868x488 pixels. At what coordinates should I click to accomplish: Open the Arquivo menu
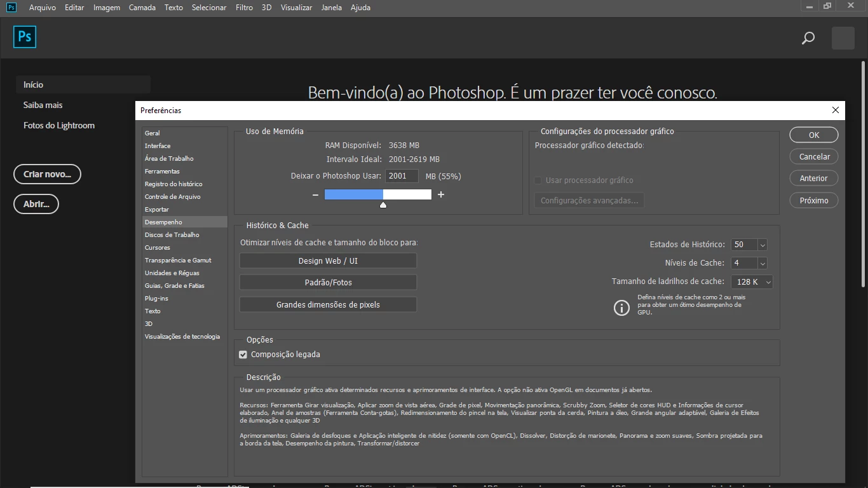click(x=43, y=8)
